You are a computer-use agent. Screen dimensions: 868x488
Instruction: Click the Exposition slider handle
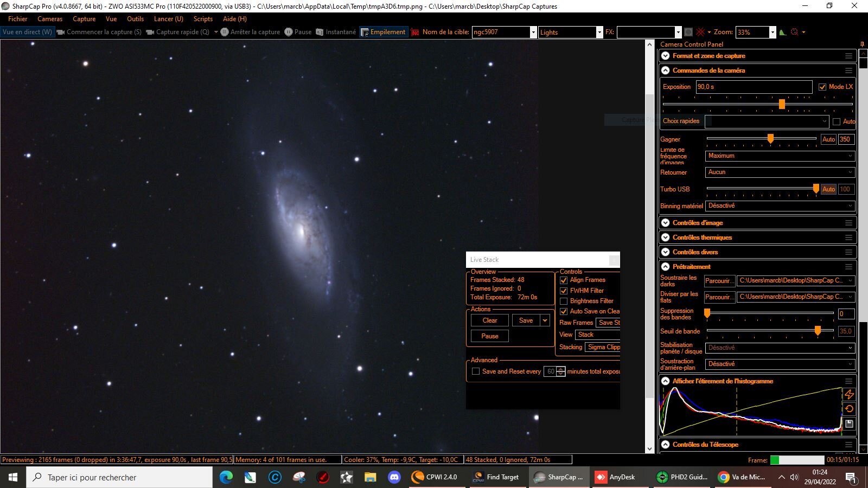pyautogui.click(x=782, y=104)
